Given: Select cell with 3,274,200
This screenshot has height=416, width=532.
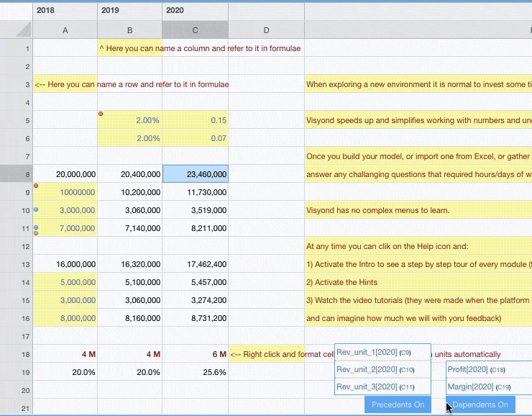Looking at the screenshot, I should (196, 300).
